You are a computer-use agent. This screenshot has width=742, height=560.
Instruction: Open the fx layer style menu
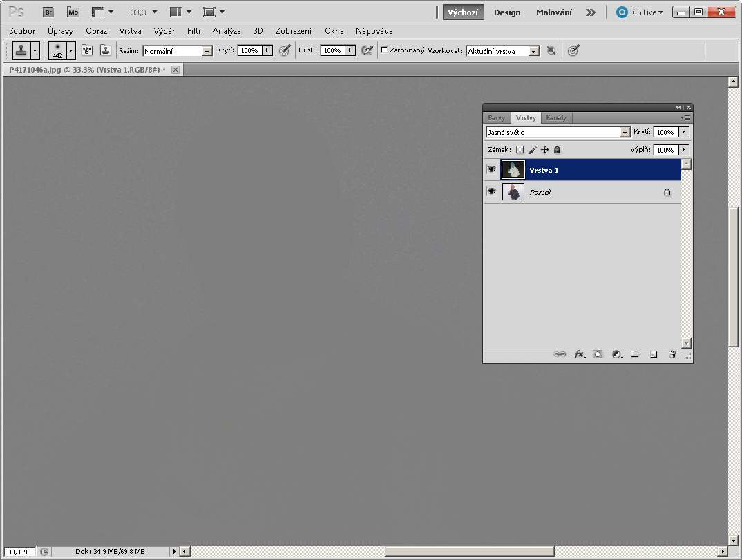(x=580, y=354)
